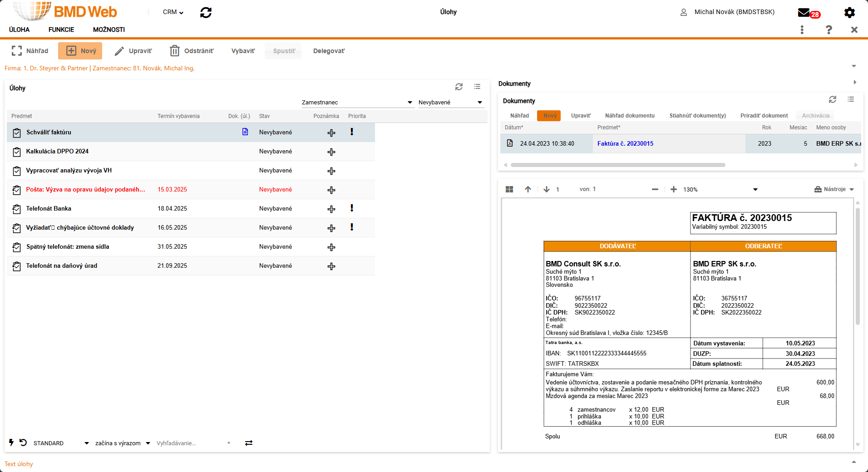Click the refresh sync icon in header

(x=206, y=13)
